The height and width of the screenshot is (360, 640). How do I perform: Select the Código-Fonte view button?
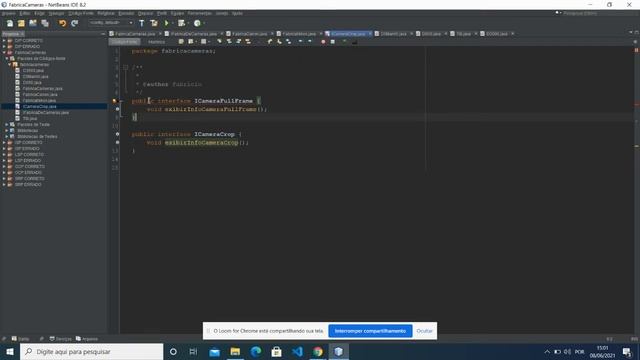click(125, 42)
